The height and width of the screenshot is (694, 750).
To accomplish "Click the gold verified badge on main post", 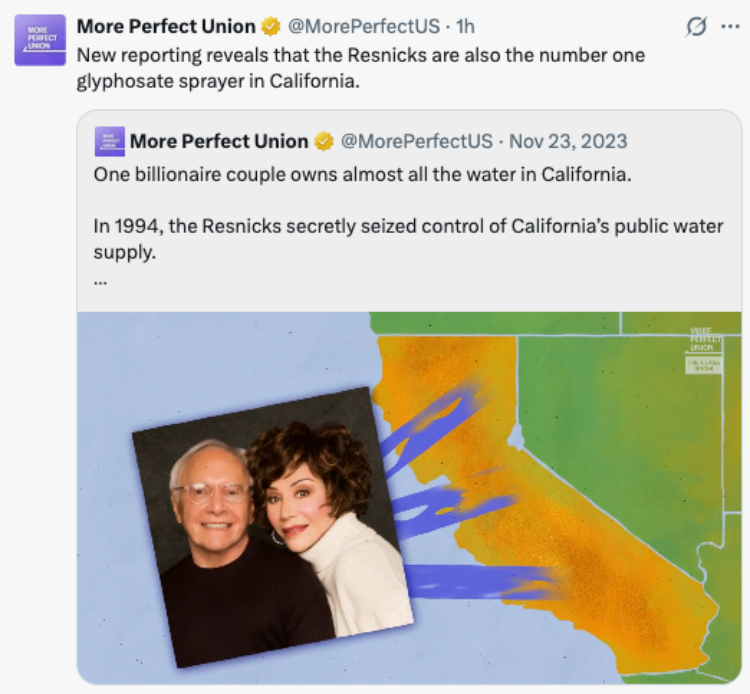I will tap(271, 27).
